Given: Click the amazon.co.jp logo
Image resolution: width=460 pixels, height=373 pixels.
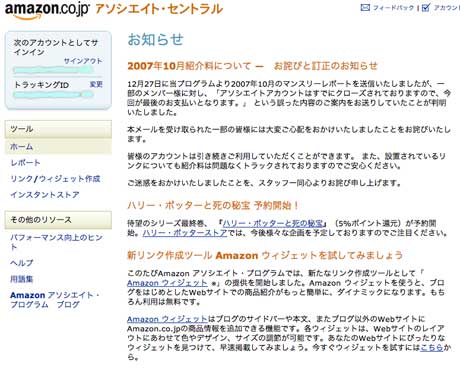Looking at the screenshot, I should tap(47, 10).
